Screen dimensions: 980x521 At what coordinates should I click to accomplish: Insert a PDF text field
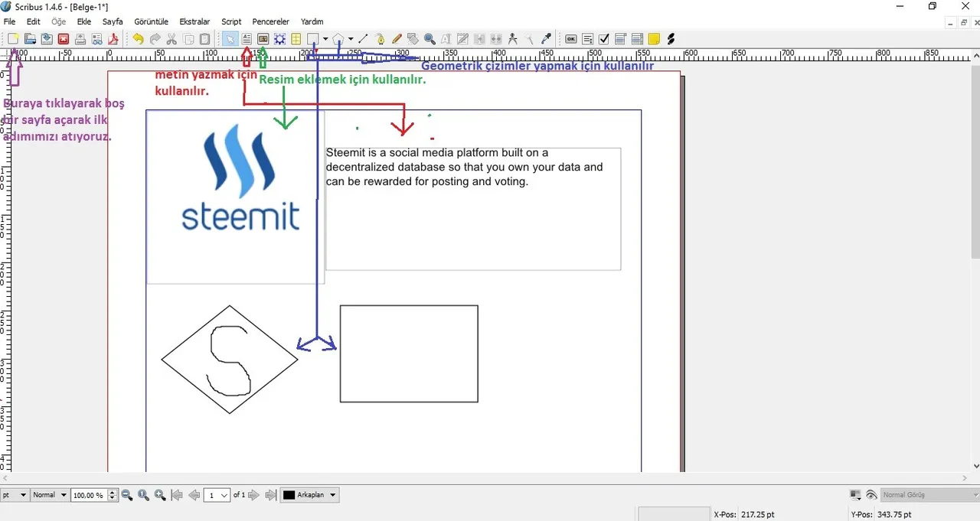[x=587, y=39]
